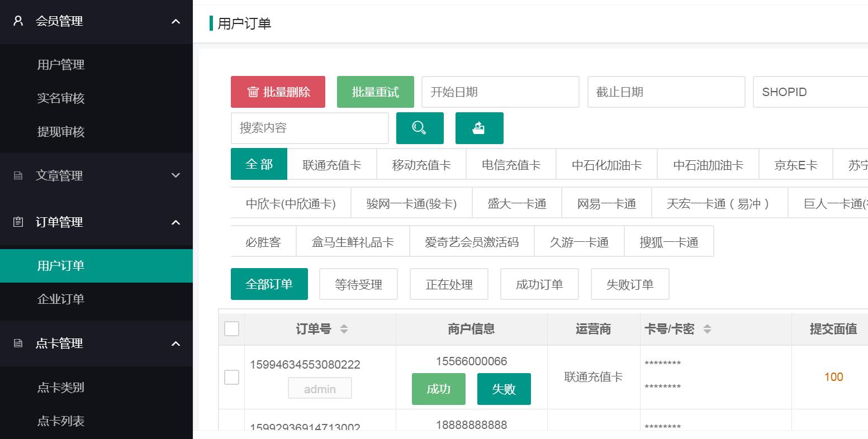Focus the 搜索内容 search box
Image resolution: width=868 pixels, height=439 pixels.
click(x=309, y=128)
